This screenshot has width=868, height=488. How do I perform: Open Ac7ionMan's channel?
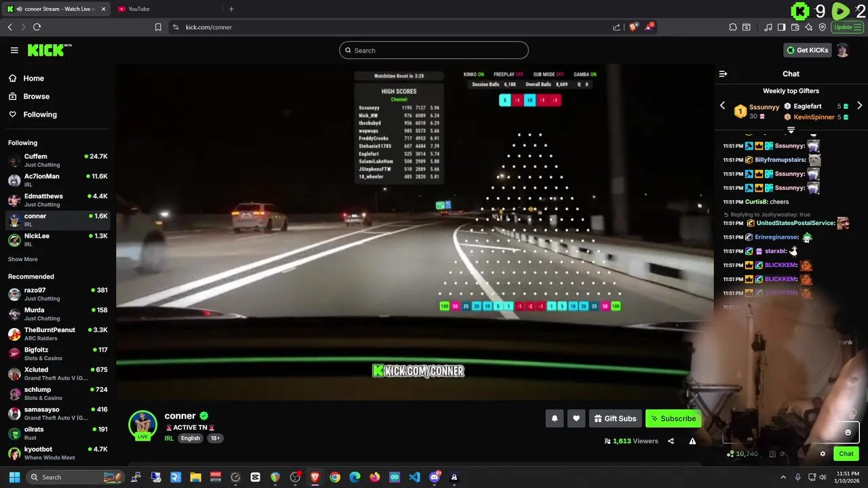[x=58, y=180]
